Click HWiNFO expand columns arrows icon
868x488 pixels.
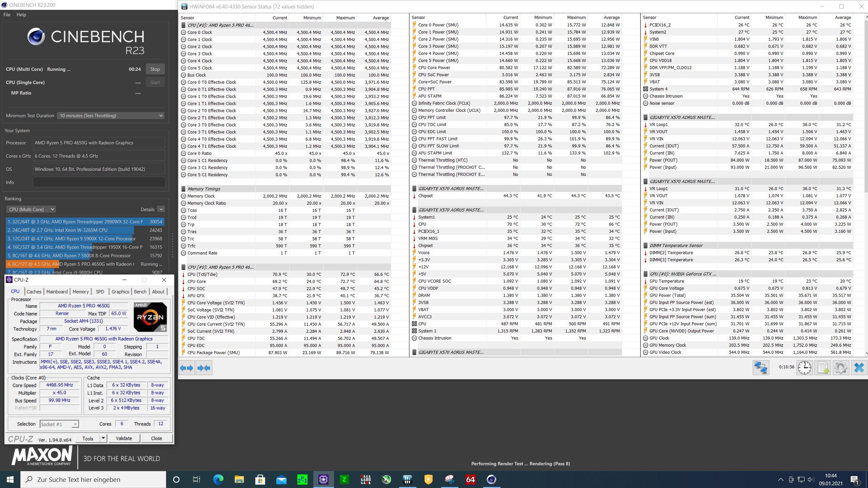186,368
